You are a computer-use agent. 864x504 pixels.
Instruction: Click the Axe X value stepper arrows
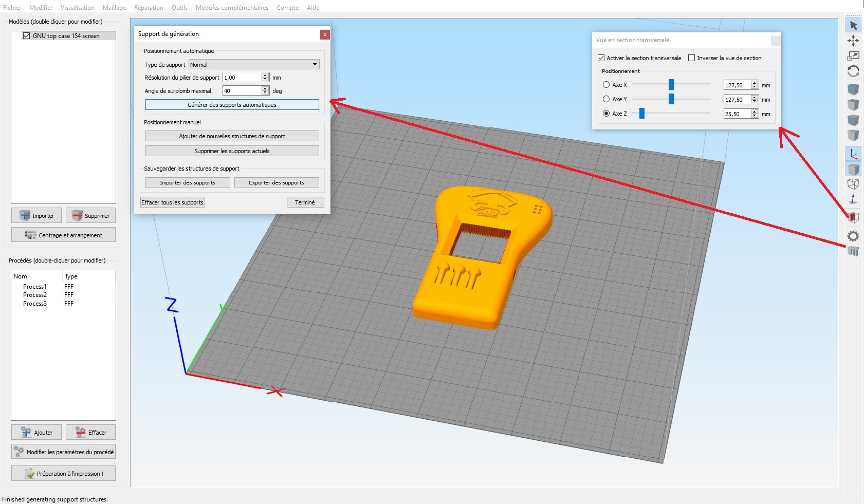[755, 85]
